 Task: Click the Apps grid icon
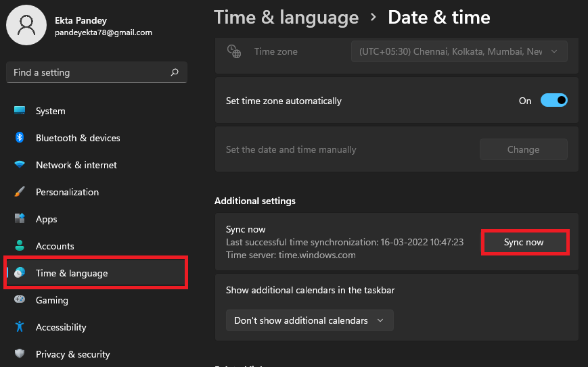tap(20, 219)
